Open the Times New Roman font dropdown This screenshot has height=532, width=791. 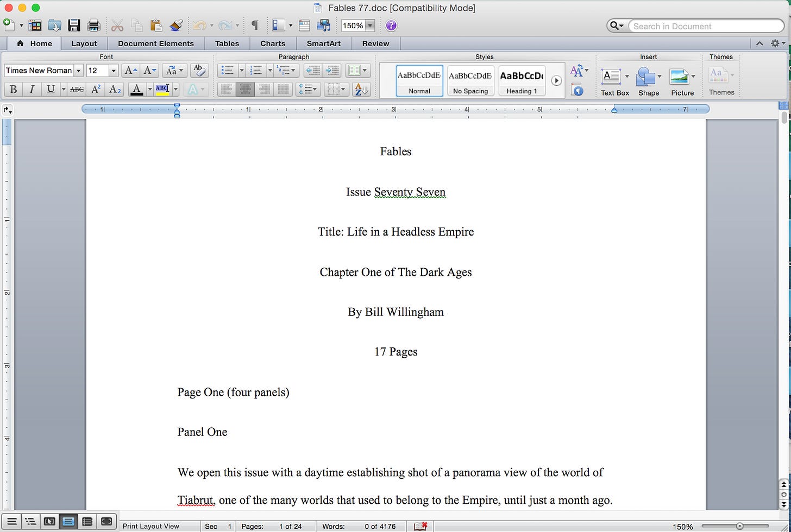pos(79,71)
